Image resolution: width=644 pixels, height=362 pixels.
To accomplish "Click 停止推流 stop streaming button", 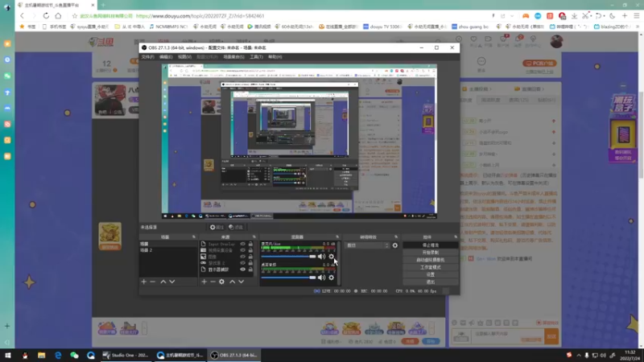I will click(x=431, y=245).
